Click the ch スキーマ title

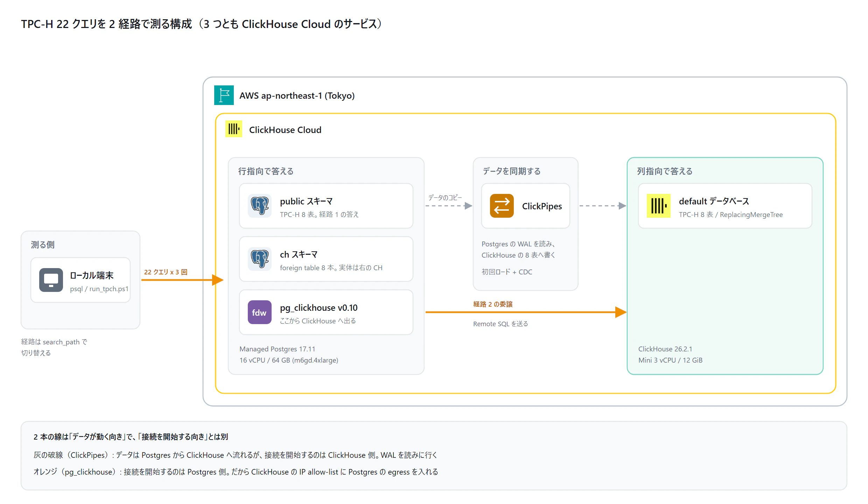(x=299, y=254)
